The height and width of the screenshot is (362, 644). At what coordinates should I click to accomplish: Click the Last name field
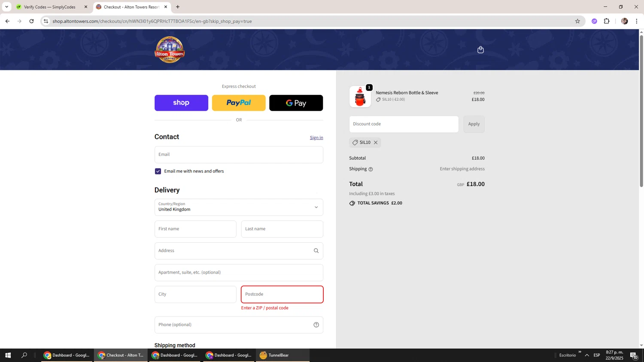click(282, 229)
